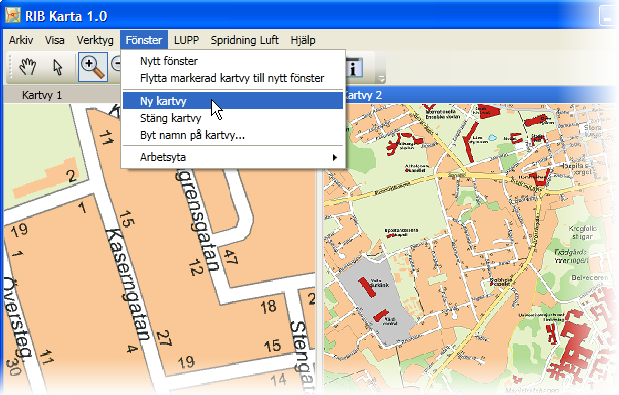
Task: Select Flytta markerad kartvy till nytt fönster
Action: pyautogui.click(x=233, y=78)
